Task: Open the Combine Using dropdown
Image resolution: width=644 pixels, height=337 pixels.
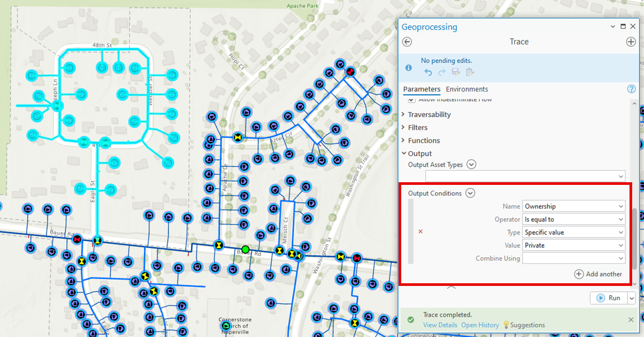Action: [574, 258]
